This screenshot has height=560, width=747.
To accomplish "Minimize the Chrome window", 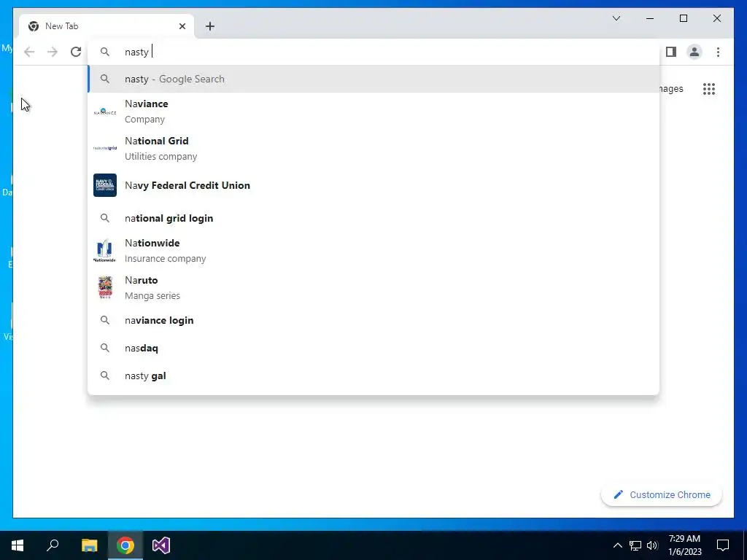I will [650, 18].
